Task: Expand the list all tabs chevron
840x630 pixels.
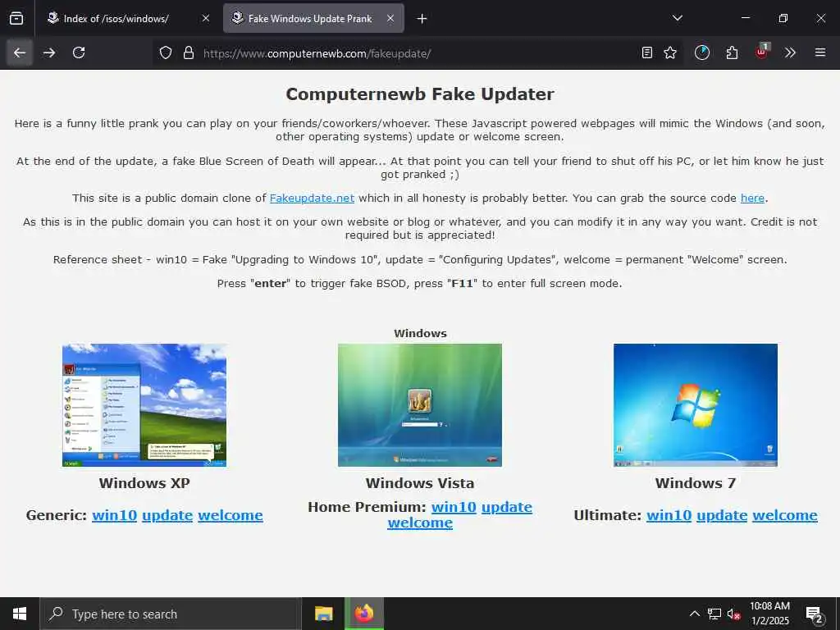Action: [678, 18]
